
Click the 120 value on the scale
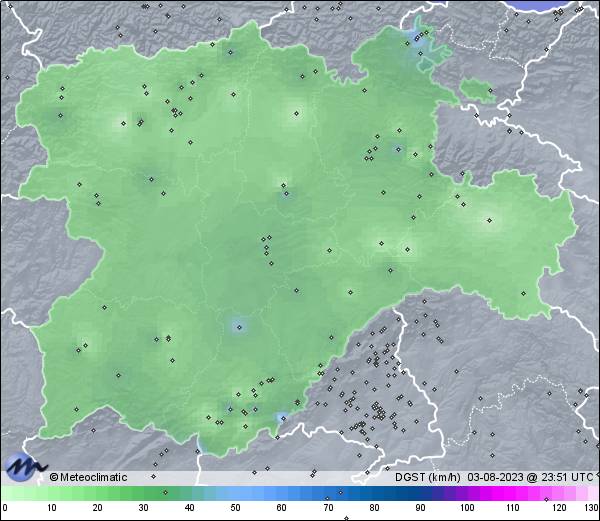point(559,508)
